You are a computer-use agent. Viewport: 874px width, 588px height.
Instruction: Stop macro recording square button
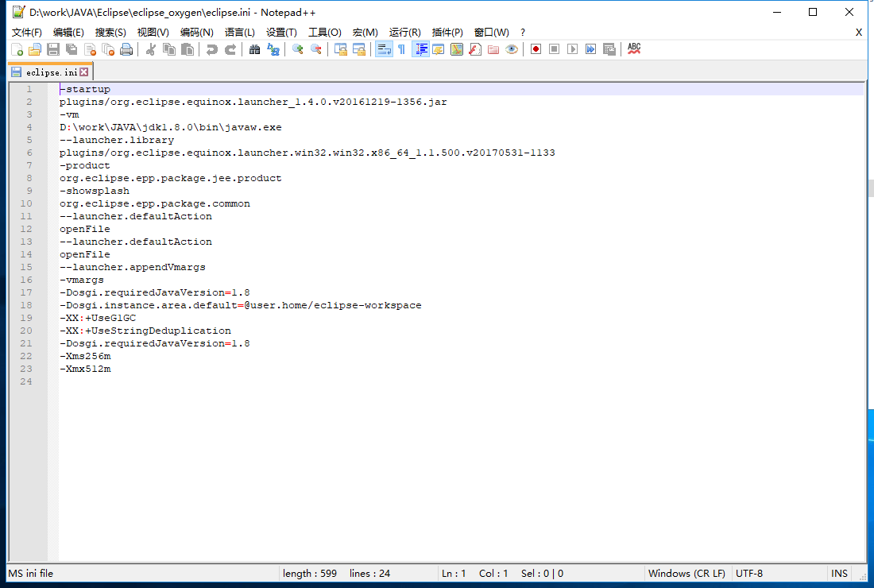point(554,49)
